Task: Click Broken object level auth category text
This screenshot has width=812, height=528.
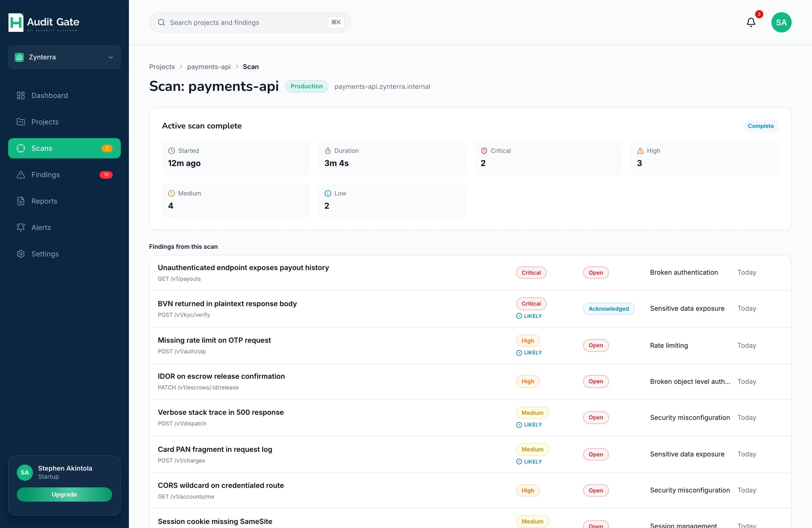Action: (x=690, y=381)
